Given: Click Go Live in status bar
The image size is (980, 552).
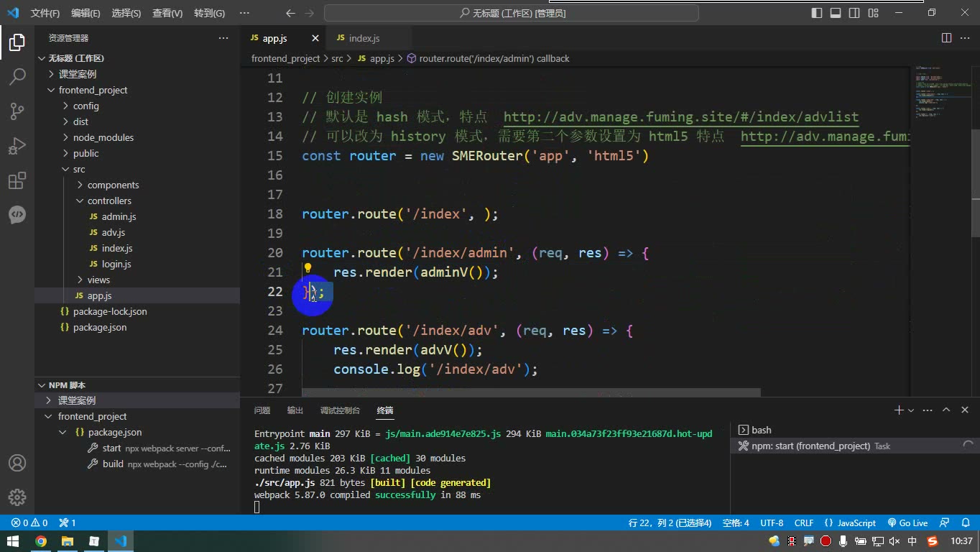Looking at the screenshot, I should point(907,523).
